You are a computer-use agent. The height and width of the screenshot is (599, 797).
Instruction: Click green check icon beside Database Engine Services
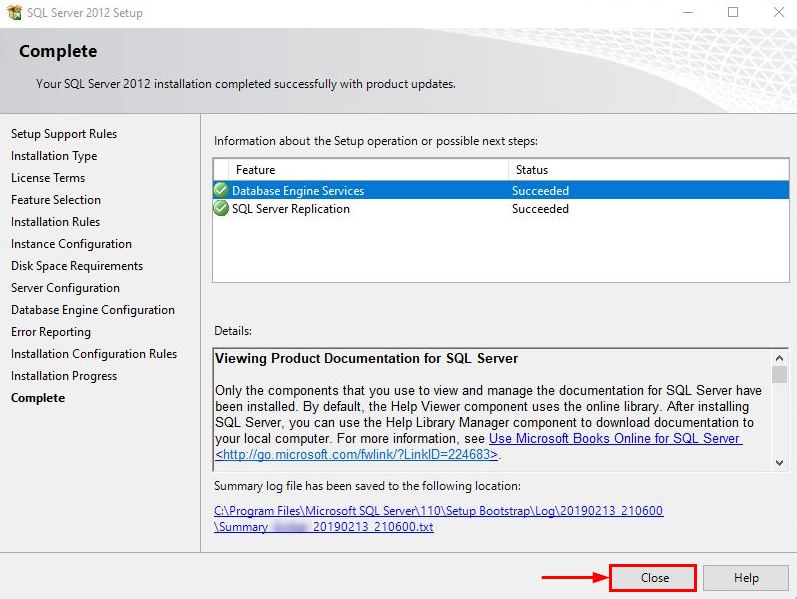(x=221, y=190)
